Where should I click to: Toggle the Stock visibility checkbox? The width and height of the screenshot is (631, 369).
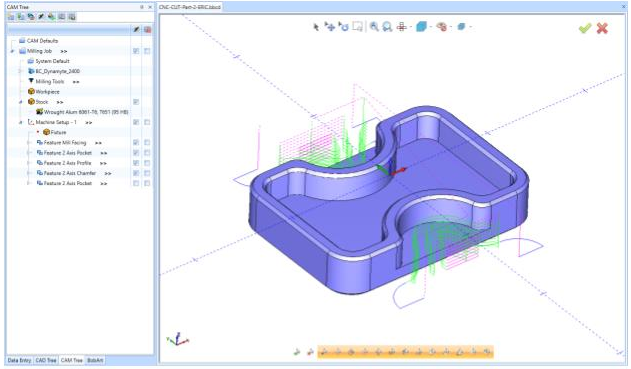tap(136, 102)
